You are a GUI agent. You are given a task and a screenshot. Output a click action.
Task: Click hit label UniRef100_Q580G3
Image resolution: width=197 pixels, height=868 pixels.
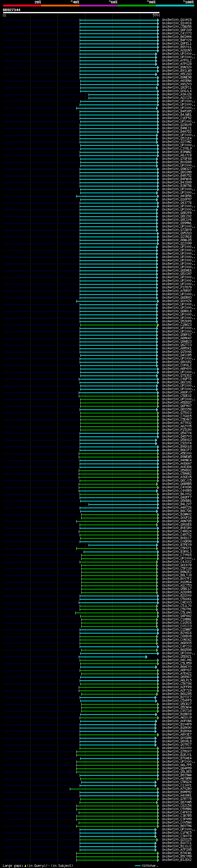(x=177, y=440)
